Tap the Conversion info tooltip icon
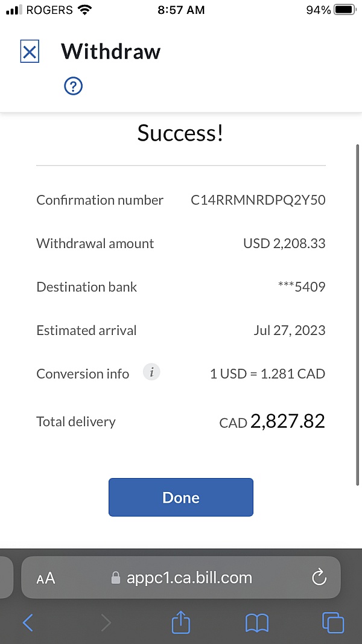This screenshot has width=362, height=644. 151,373
